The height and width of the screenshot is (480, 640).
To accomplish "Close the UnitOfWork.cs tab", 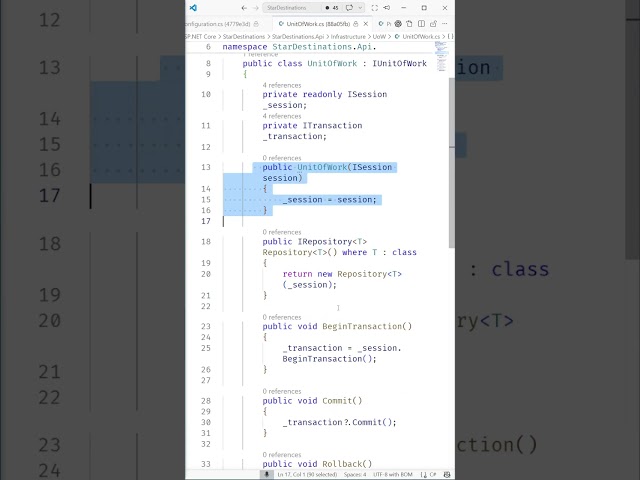I will pyautogui.click(x=366, y=24).
